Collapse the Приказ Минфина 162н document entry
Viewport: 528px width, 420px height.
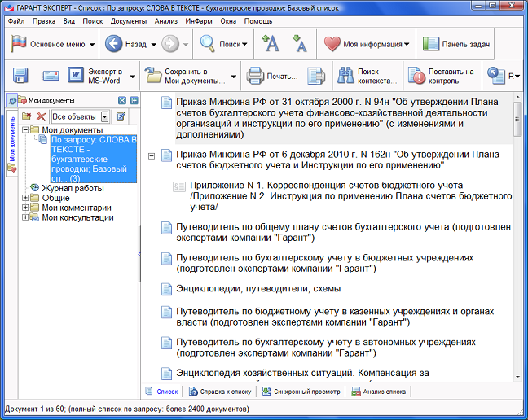(x=151, y=155)
